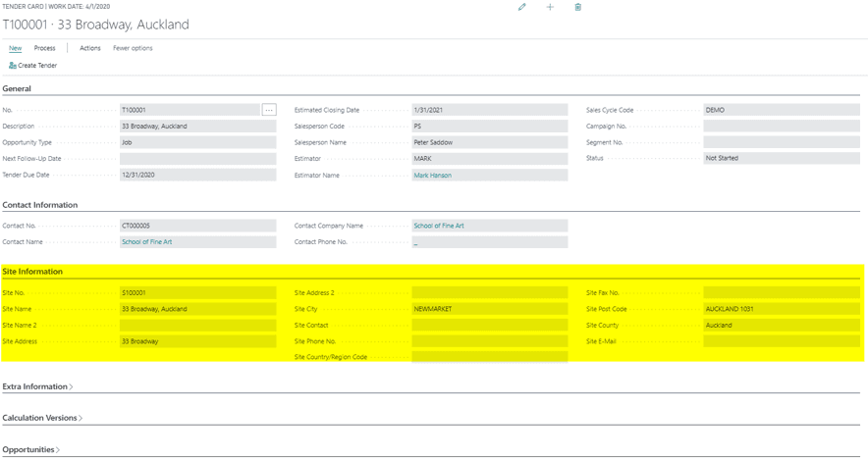Expand the Opportunities section
The height and width of the screenshot is (461, 868).
[x=30, y=449]
